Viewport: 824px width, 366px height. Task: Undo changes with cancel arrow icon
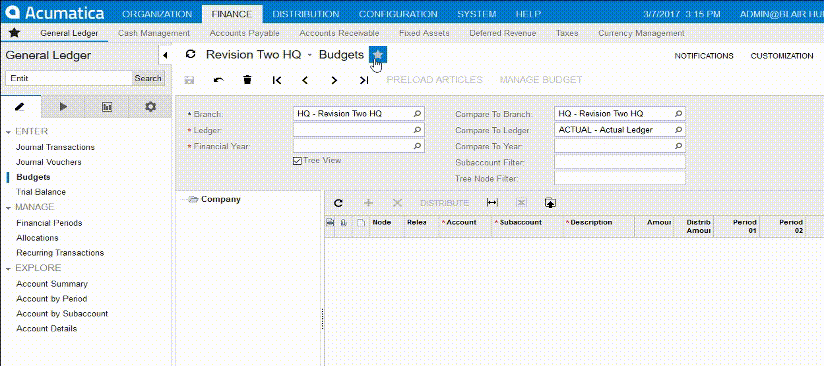click(x=219, y=80)
